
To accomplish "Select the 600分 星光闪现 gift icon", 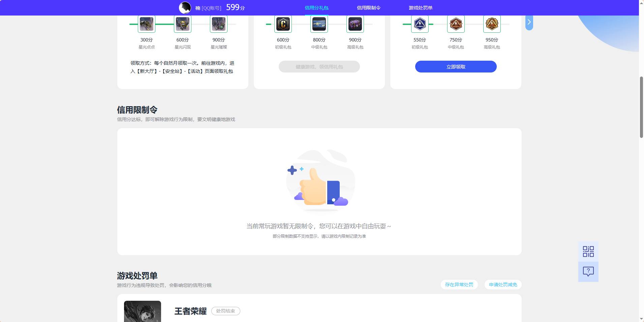I will click(x=183, y=24).
